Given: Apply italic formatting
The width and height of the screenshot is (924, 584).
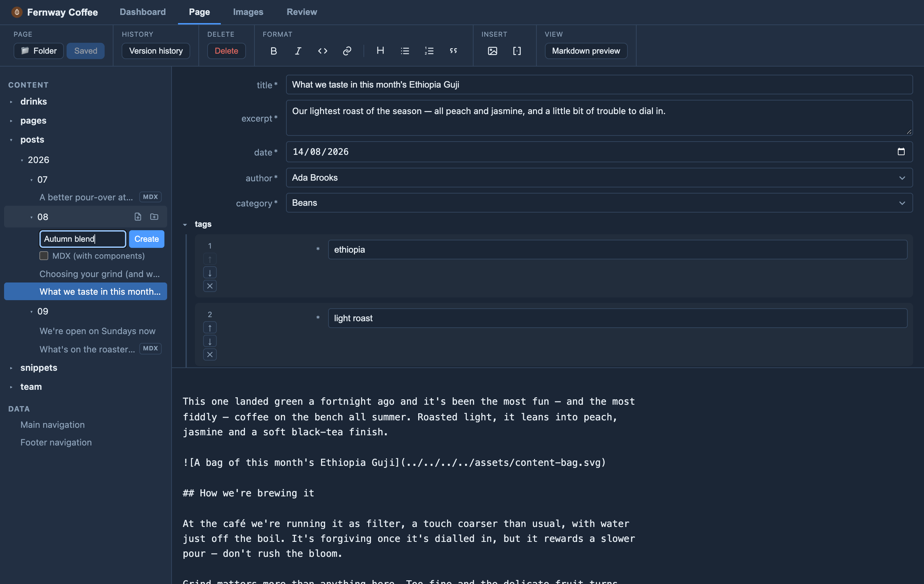Looking at the screenshot, I should [x=298, y=51].
